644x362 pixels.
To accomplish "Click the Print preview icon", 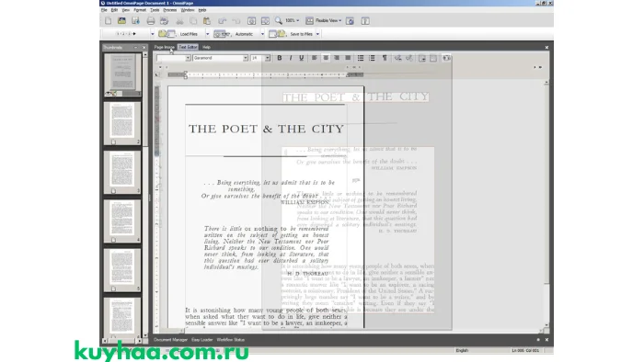I will coord(165,20).
